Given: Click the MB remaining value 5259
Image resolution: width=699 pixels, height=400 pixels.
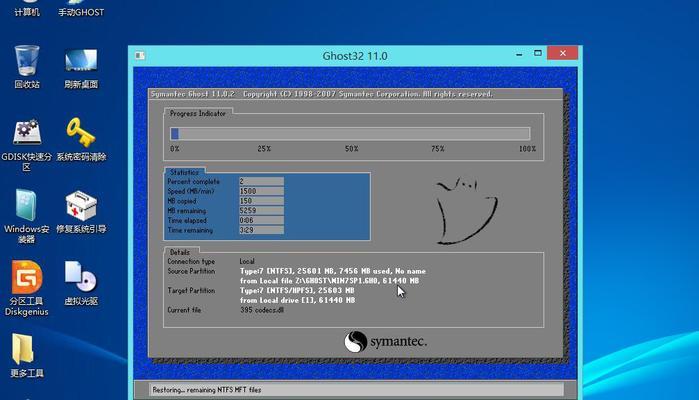Looking at the screenshot, I should point(261,210).
